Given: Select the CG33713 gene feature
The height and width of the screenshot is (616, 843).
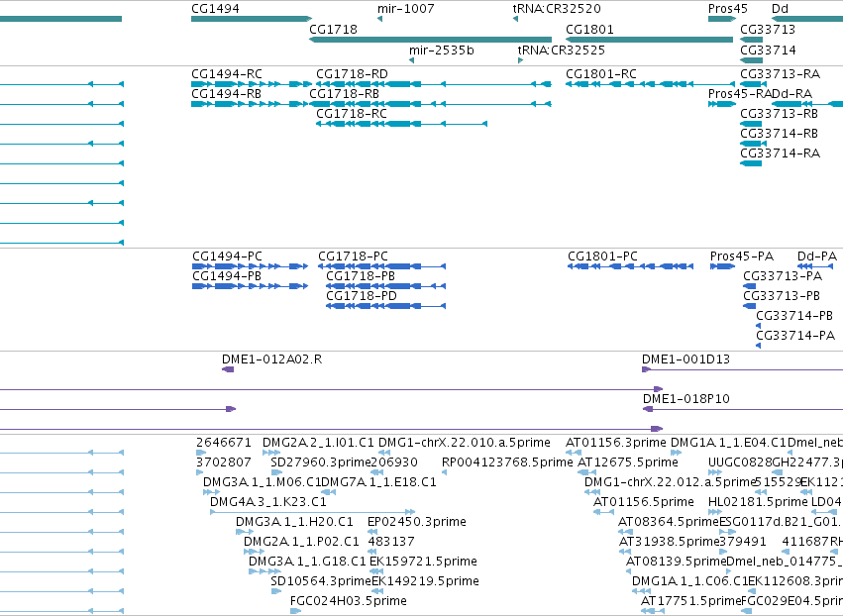Looking at the screenshot, I should [752, 40].
